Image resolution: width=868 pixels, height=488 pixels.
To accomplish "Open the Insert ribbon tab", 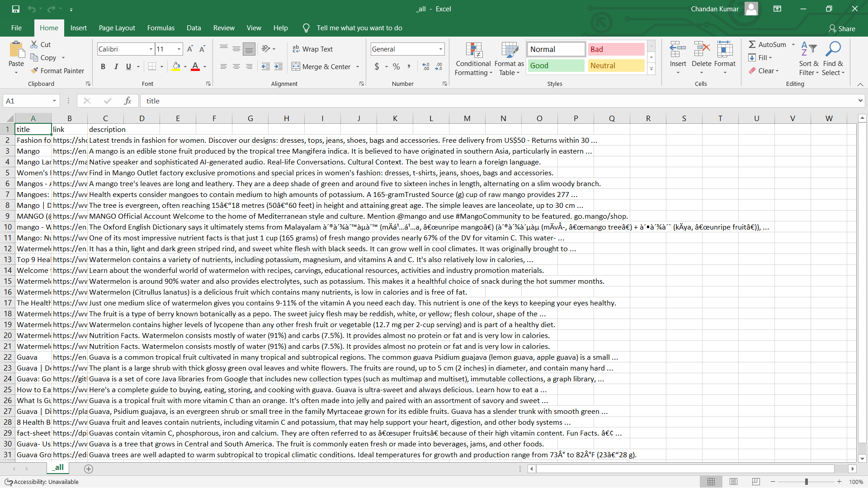I will pyautogui.click(x=78, y=28).
